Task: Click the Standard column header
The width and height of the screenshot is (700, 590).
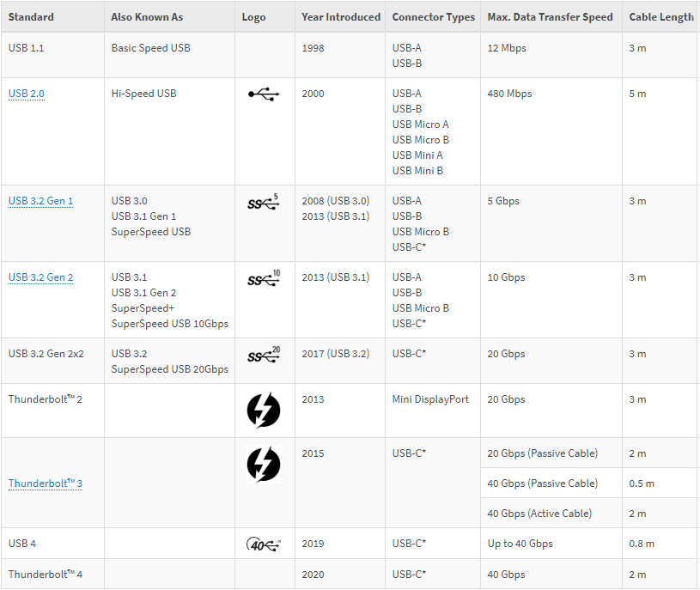Action: pos(31,17)
